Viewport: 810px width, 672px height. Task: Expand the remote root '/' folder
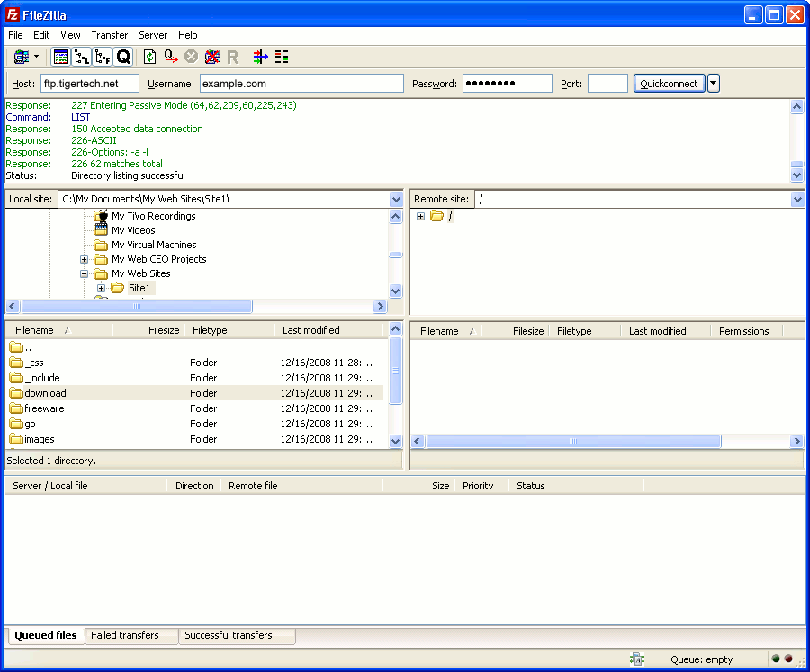(x=420, y=217)
